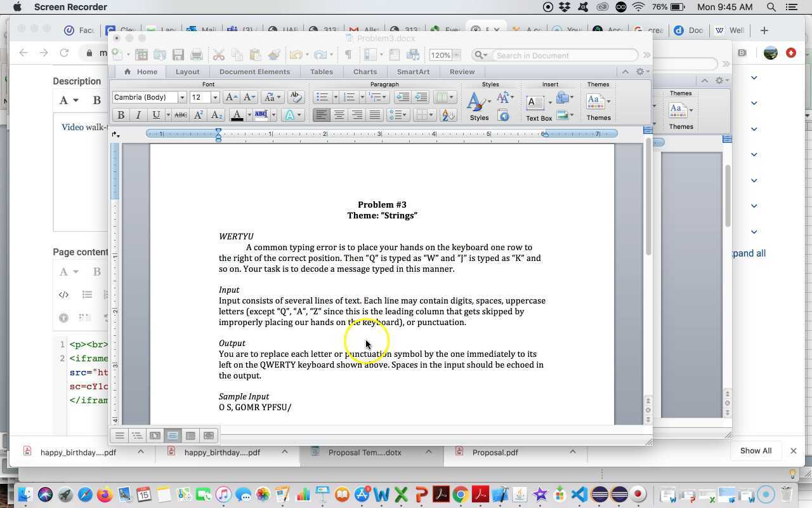
Task: Toggle Show nonprinting characters pilcrow
Action: click(348, 55)
